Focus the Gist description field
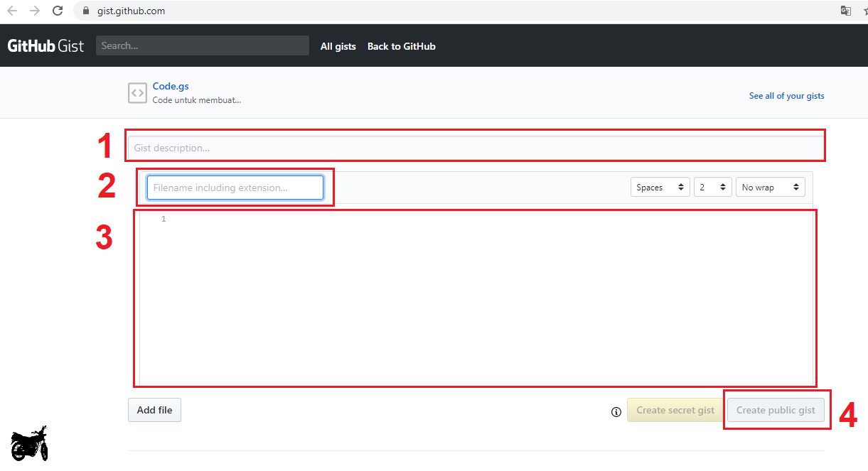Image resolution: width=868 pixels, height=471 pixels. coord(475,148)
